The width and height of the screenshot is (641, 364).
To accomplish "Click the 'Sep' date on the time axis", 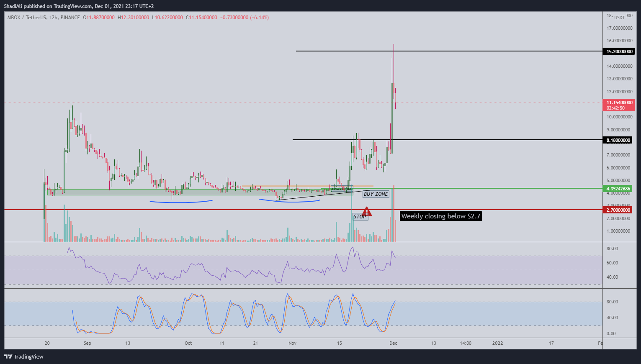I will pyautogui.click(x=87, y=343).
